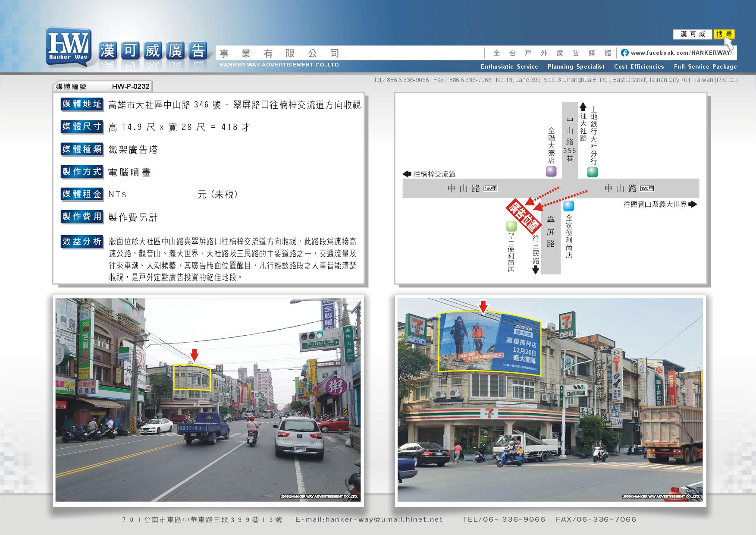Viewport: 756px width, 535px height.
Task: Click the 媒體租金 label
Action: pos(82,194)
